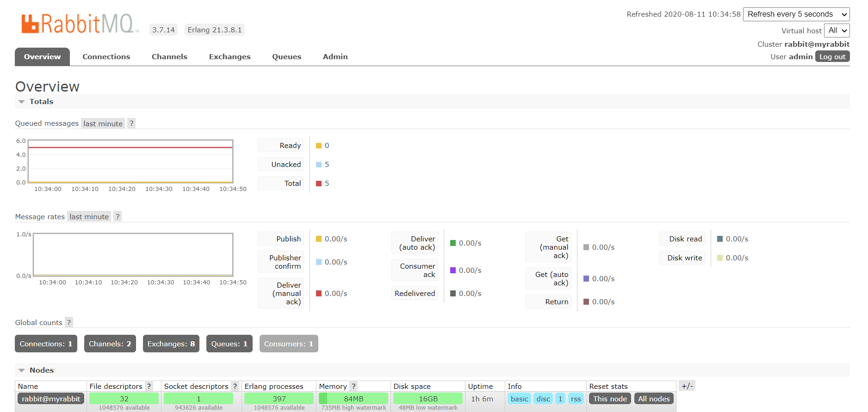Open the Exchanges tab

[229, 57]
